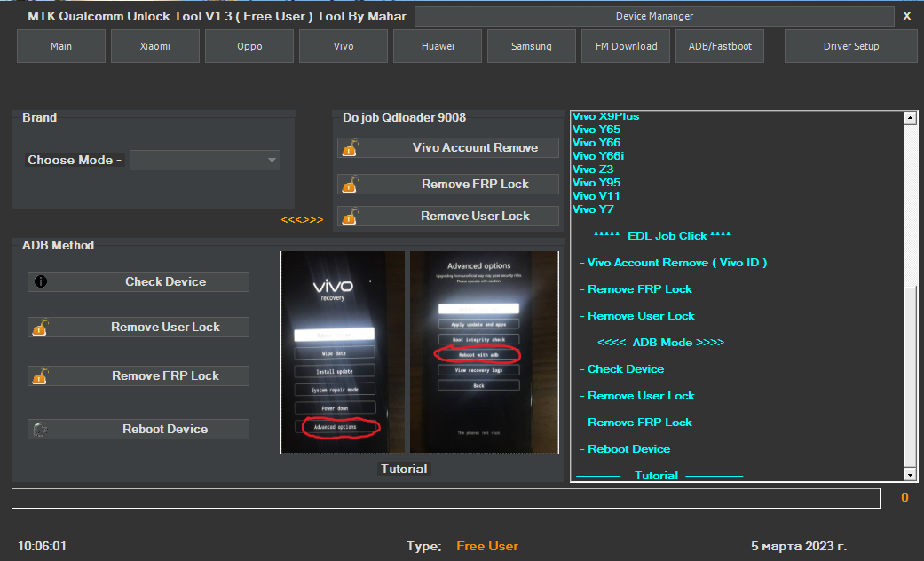Switch to the Xiaomi tab
Image resolution: width=924 pixels, height=561 pixels.
(x=155, y=46)
